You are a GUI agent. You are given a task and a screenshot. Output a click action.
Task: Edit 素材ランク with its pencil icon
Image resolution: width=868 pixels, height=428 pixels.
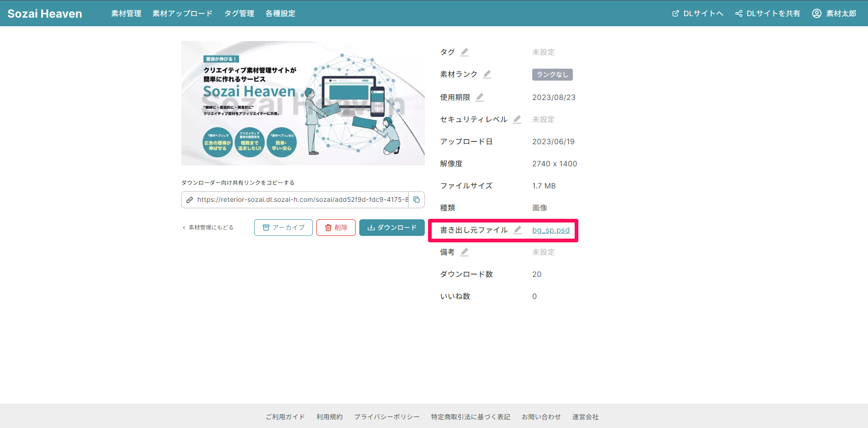coord(487,74)
